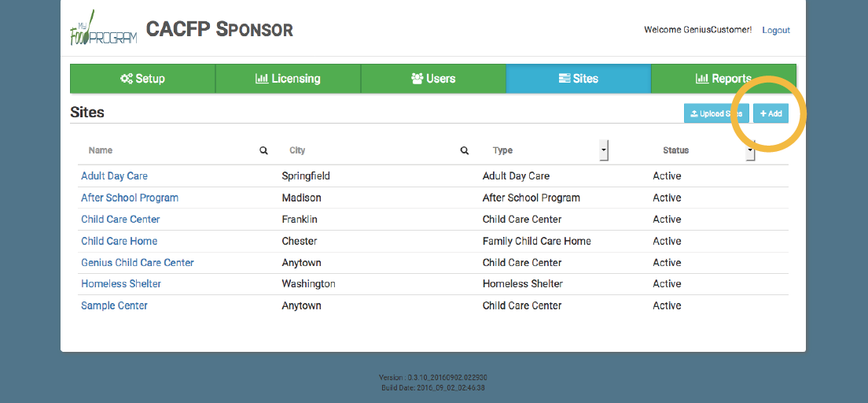Click the + Add button
Screen dimensions: 868x403
coord(771,113)
